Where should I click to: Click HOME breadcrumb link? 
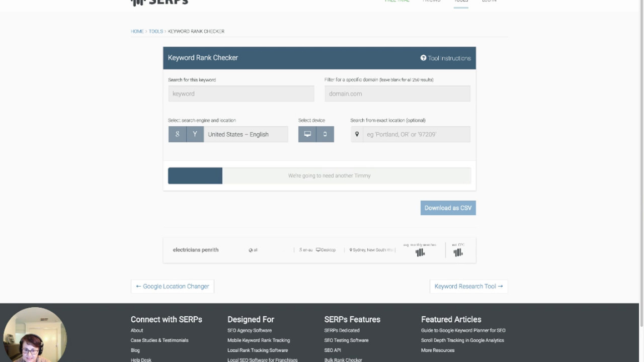tap(137, 31)
